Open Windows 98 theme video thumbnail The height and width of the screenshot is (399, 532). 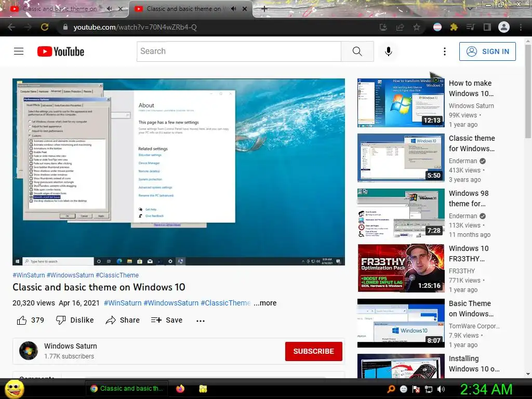coord(401,212)
